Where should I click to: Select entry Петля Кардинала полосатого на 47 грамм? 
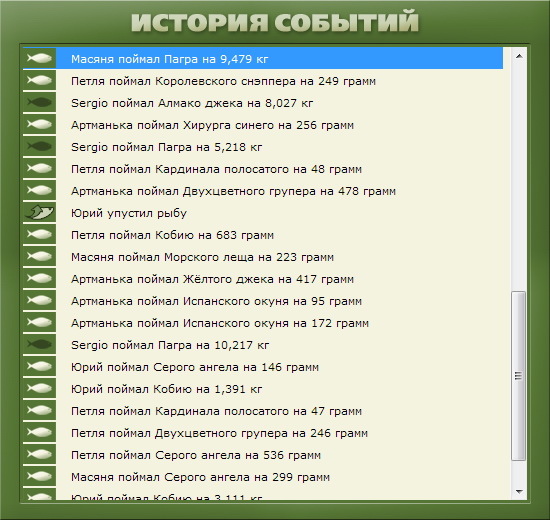point(263,410)
